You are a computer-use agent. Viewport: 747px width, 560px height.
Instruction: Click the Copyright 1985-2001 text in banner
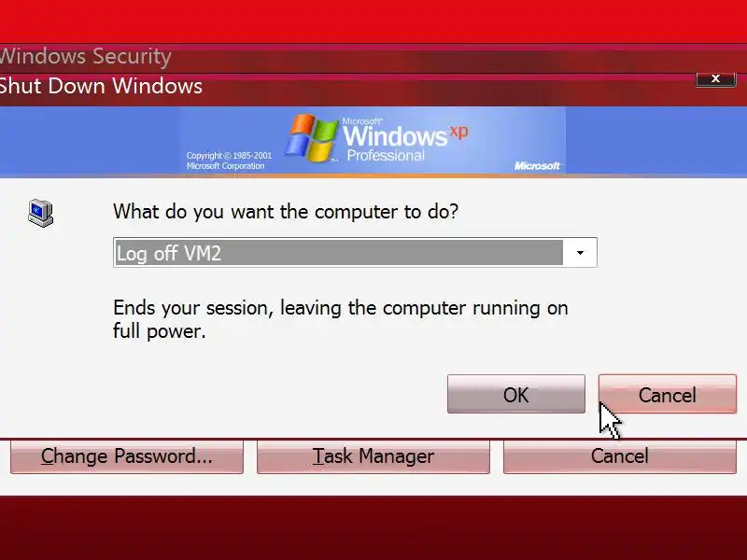(229, 161)
